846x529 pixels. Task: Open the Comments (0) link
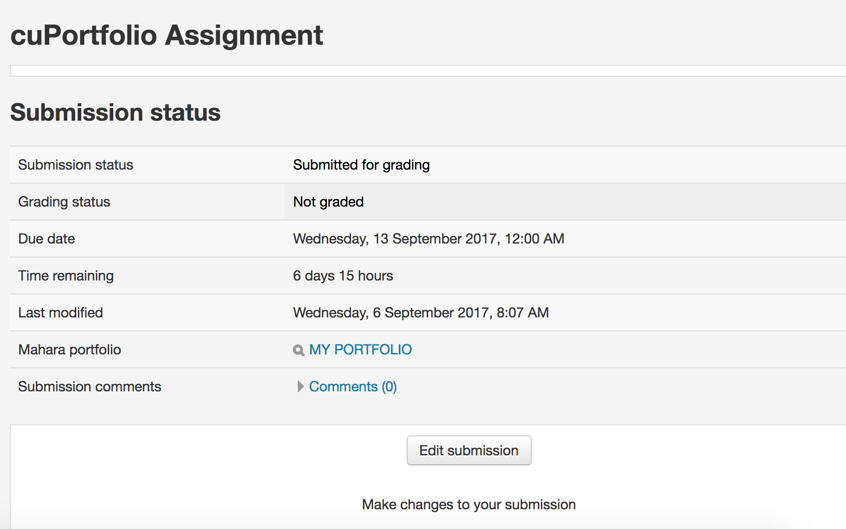click(x=353, y=387)
